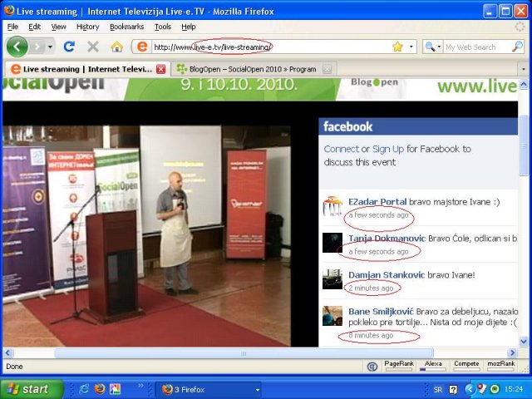Click Damjan Stankovic avatar thumbnail

click(x=332, y=279)
